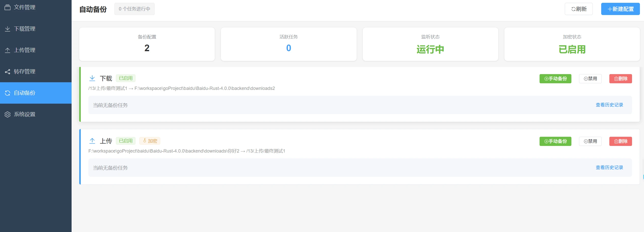Screen dimensions: 644x232
Task: View history records of 上传 config
Action: 609,168
